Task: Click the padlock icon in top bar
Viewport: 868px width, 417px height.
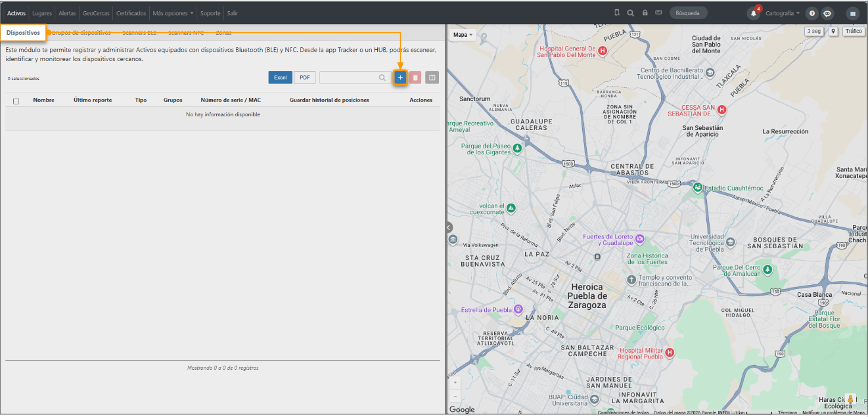Action: coord(645,12)
